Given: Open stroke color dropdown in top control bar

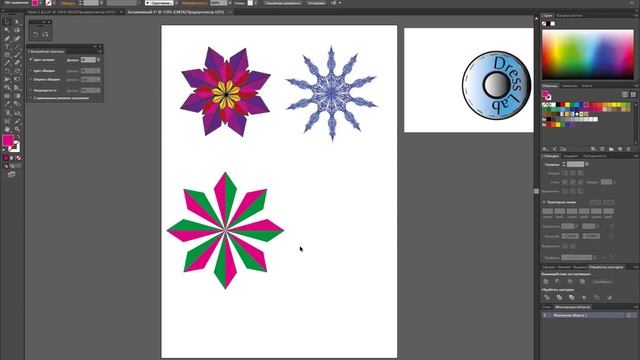Looking at the screenshot, I should (55, 3).
